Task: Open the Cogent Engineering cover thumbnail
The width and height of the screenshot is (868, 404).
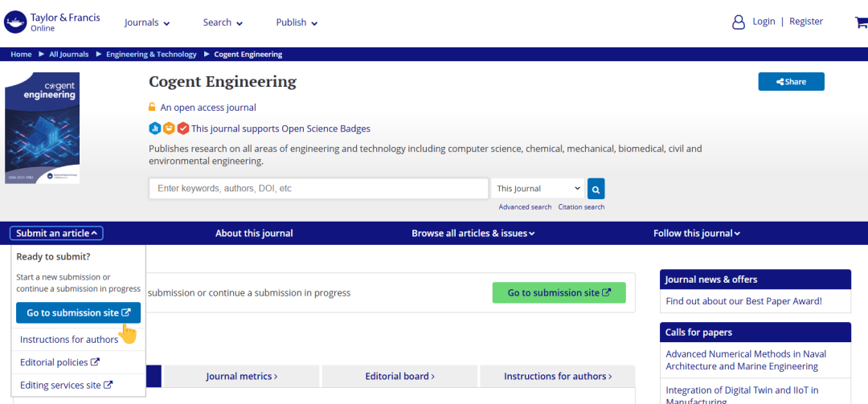Action: pyautogui.click(x=42, y=128)
